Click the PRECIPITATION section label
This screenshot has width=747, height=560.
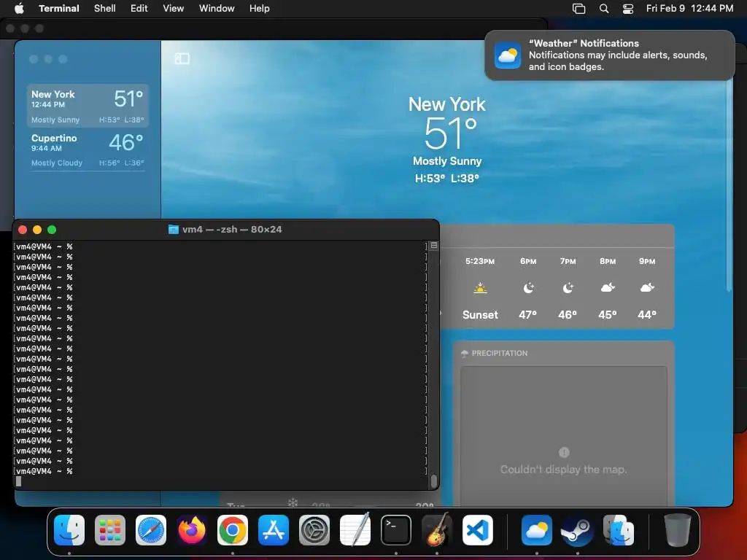499,354
